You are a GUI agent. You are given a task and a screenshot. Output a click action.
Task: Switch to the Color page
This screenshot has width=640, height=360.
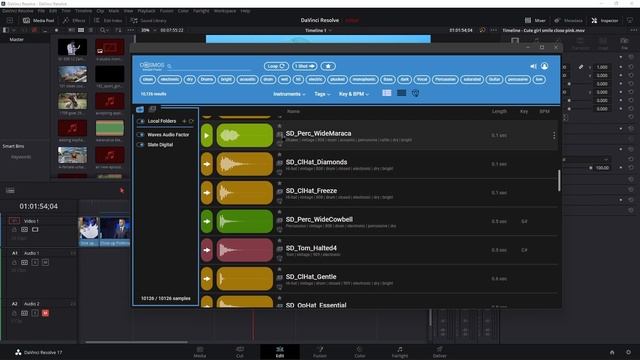[360, 352]
